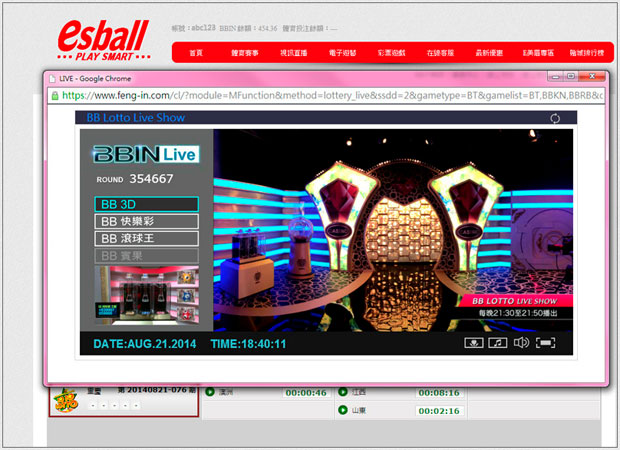
Task: Open 首頁 in the red navigation bar
Action: (196, 53)
